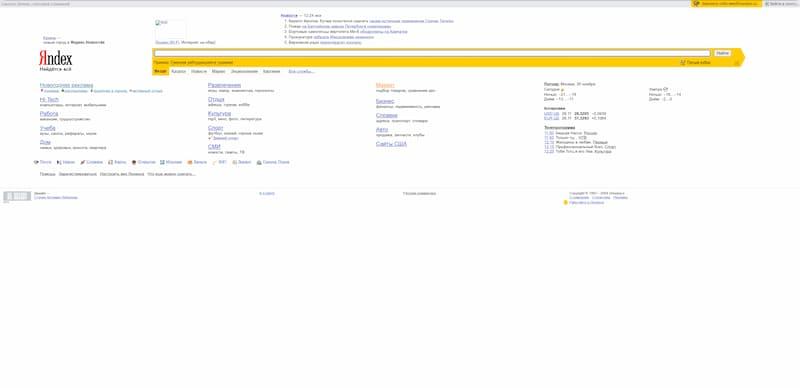Click the Деньги service link text
This screenshot has width=800, height=388.
point(200,162)
